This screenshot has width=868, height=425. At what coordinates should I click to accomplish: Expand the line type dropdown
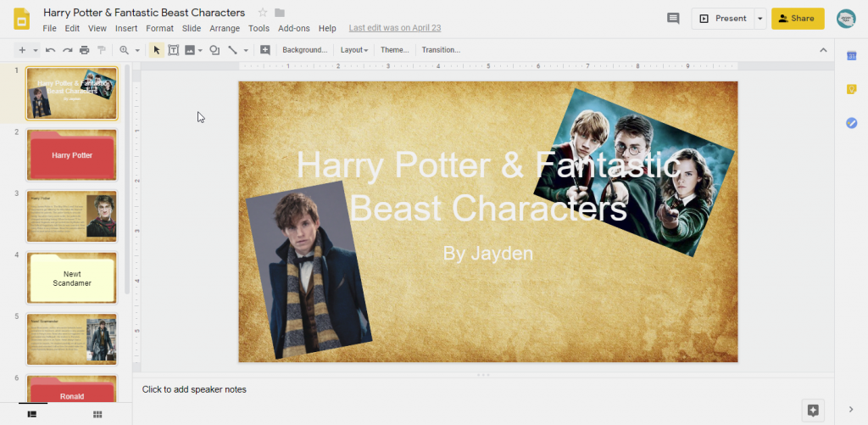coord(246,50)
